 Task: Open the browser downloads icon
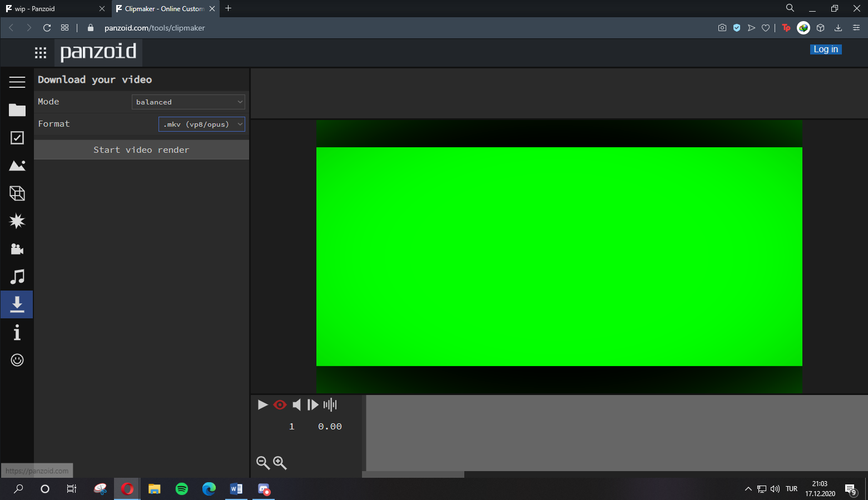[x=838, y=28]
